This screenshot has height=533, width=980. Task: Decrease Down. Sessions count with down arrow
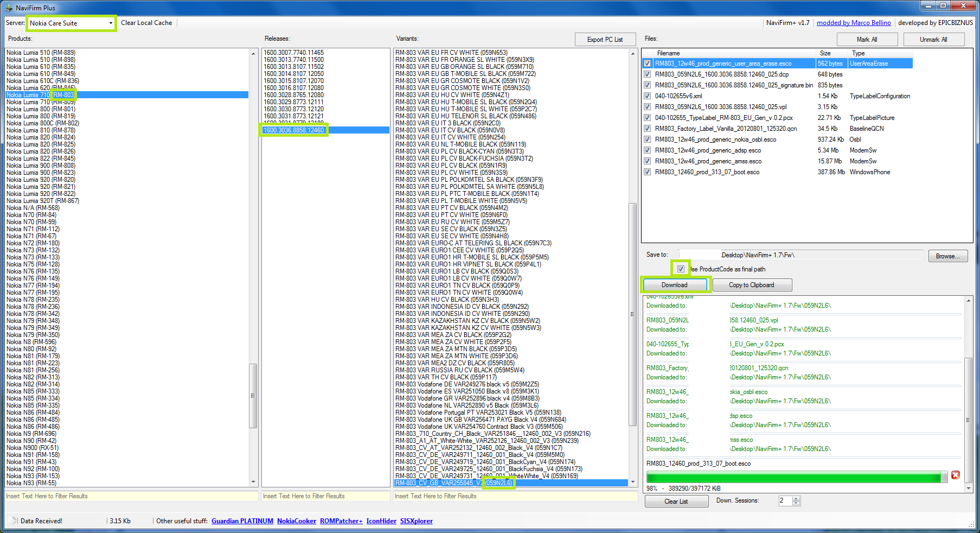796,504
